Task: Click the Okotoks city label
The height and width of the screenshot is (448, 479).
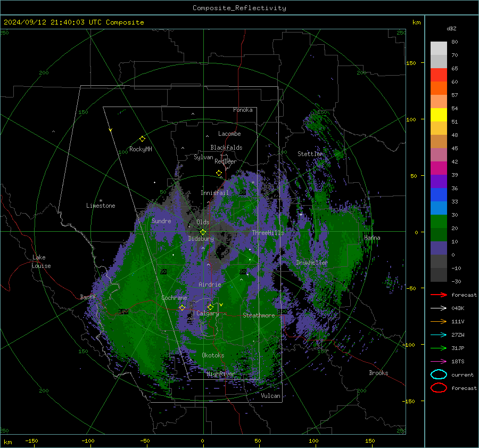Action: [213, 355]
